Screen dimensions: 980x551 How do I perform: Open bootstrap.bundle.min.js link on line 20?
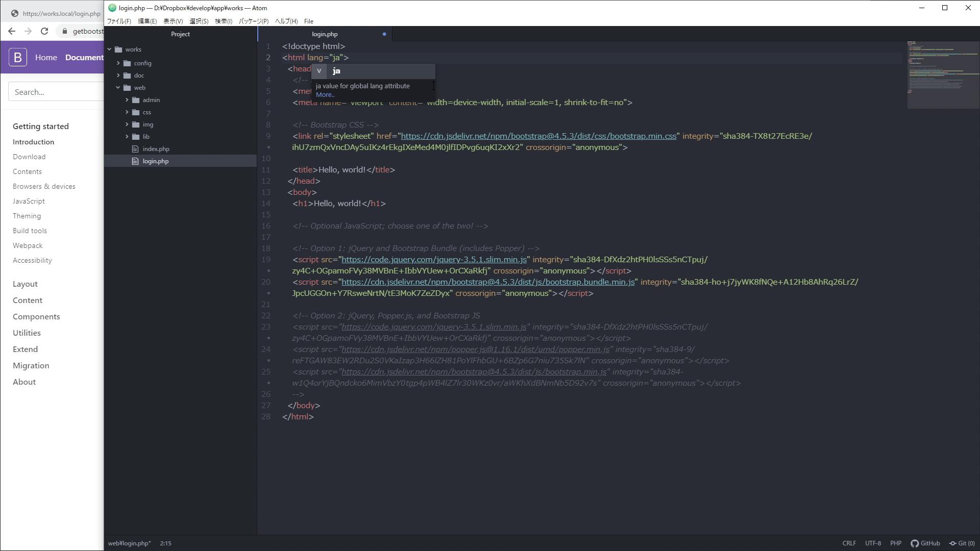(488, 282)
